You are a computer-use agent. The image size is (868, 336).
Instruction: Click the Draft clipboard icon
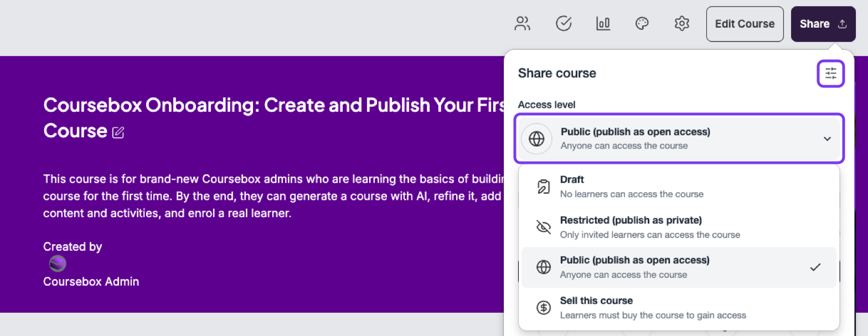(544, 187)
